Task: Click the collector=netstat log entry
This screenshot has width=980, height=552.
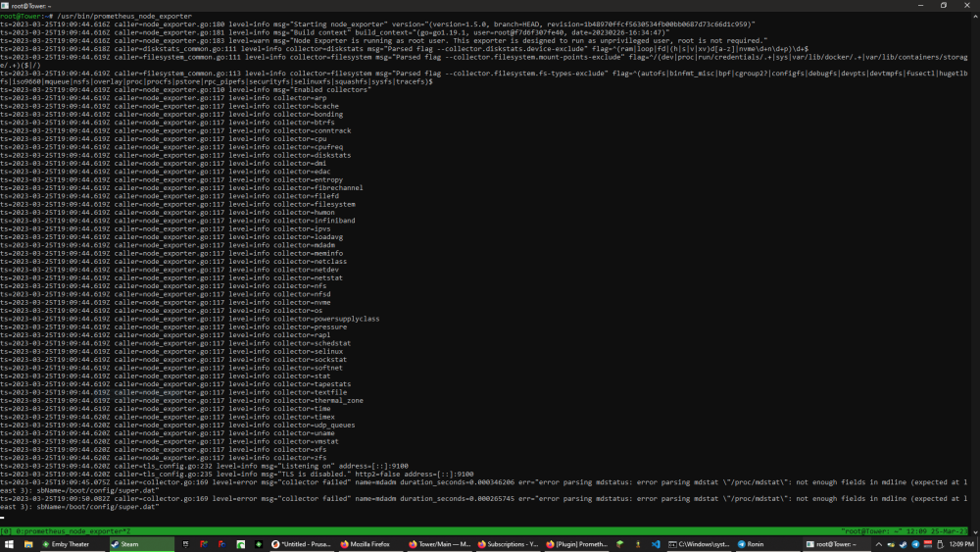Action: [171, 277]
